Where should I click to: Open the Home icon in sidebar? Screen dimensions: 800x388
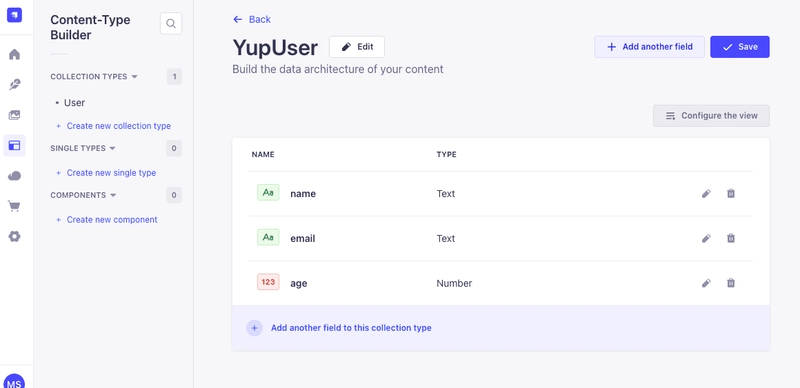coord(14,54)
